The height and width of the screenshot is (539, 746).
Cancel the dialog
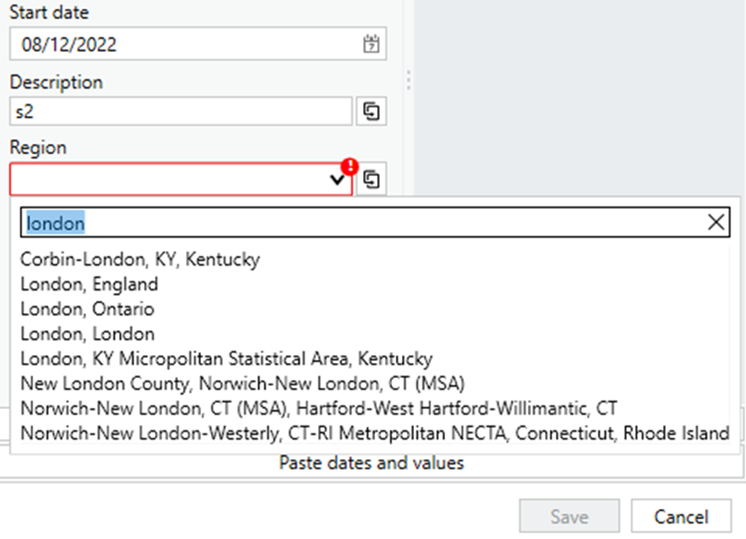tap(681, 516)
